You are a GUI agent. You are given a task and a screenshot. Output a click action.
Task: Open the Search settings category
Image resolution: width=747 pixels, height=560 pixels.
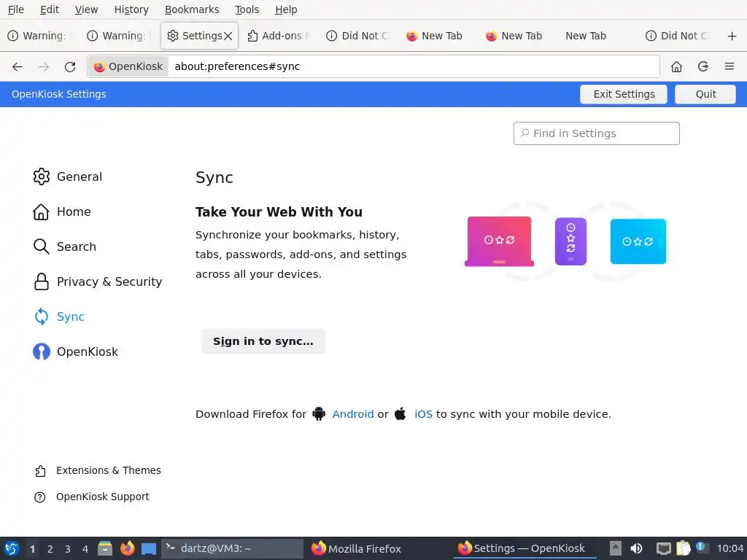point(65,246)
